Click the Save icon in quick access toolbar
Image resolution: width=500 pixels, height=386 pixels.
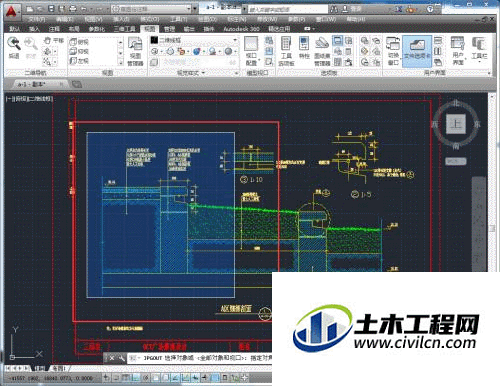[51, 9]
